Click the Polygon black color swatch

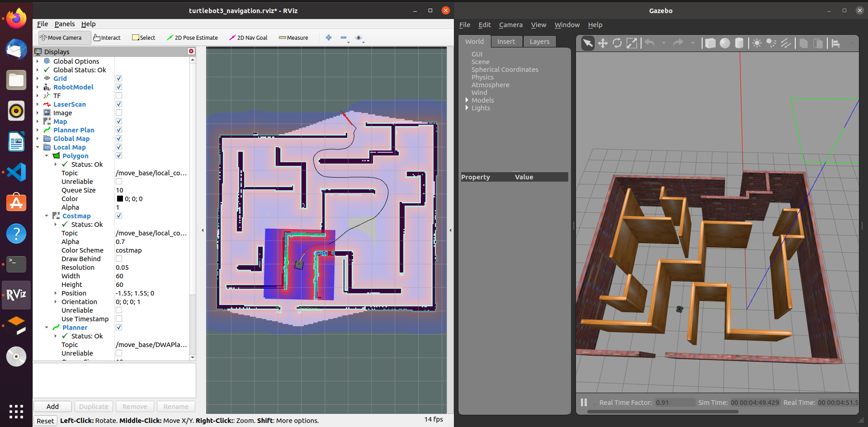[x=120, y=199]
